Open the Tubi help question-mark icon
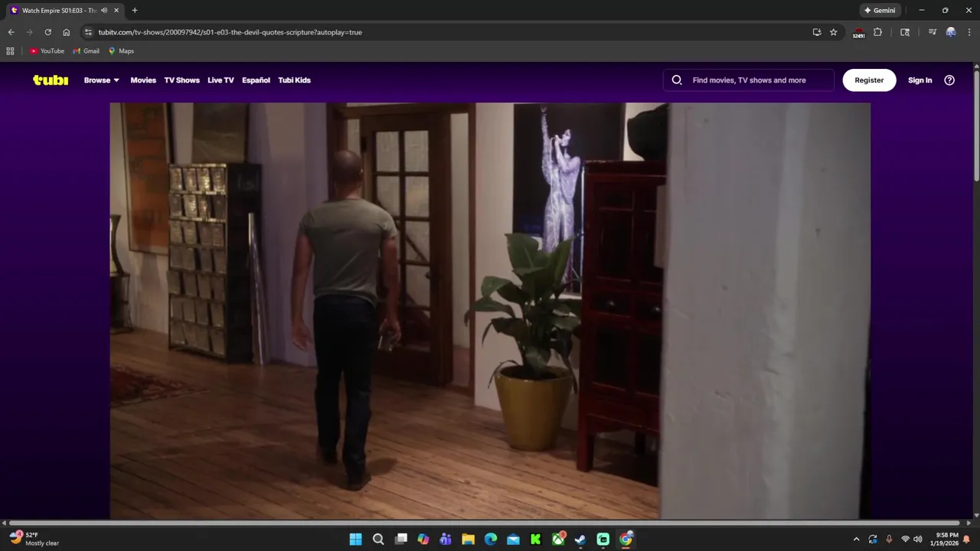Viewport: 980px width, 551px height. [x=949, y=80]
